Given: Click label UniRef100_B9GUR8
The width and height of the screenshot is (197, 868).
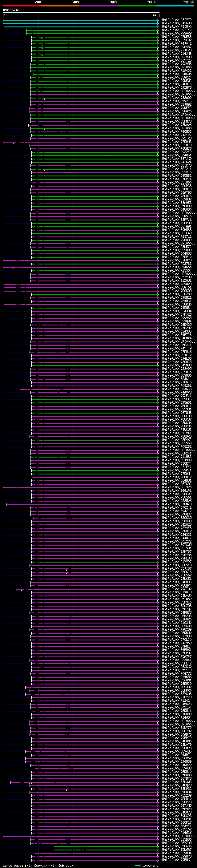Looking at the screenshot, I should pyautogui.click(x=177, y=749).
